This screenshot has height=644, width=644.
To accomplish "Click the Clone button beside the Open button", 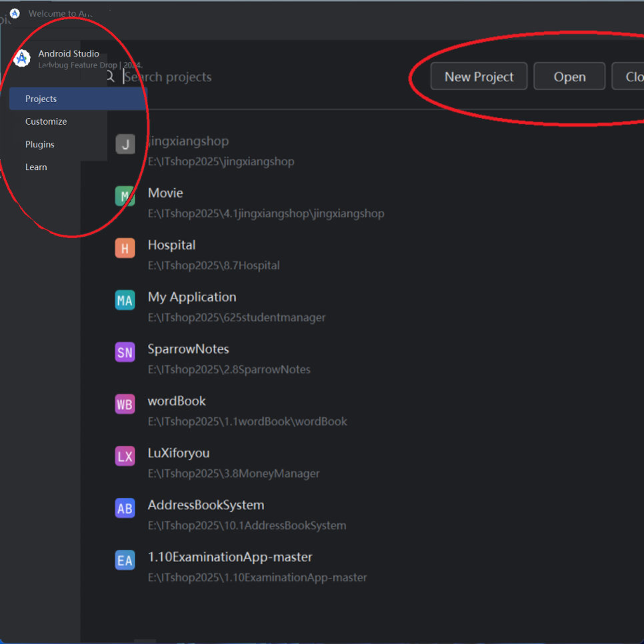I will [628, 76].
